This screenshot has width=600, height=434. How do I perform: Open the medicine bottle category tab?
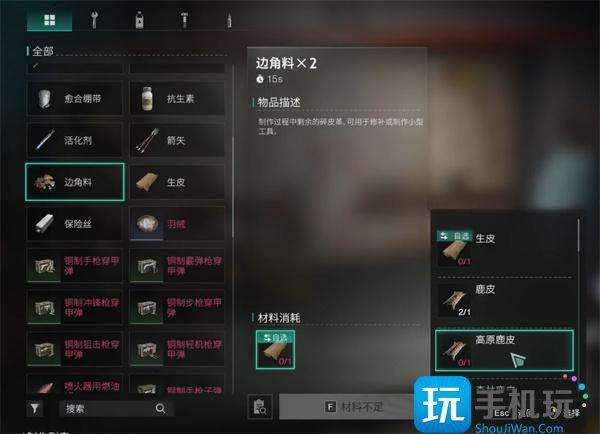[x=139, y=20]
